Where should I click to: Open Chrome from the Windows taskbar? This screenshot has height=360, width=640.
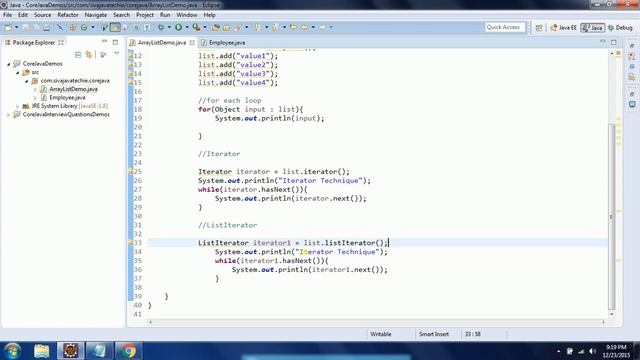tap(129, 351)
